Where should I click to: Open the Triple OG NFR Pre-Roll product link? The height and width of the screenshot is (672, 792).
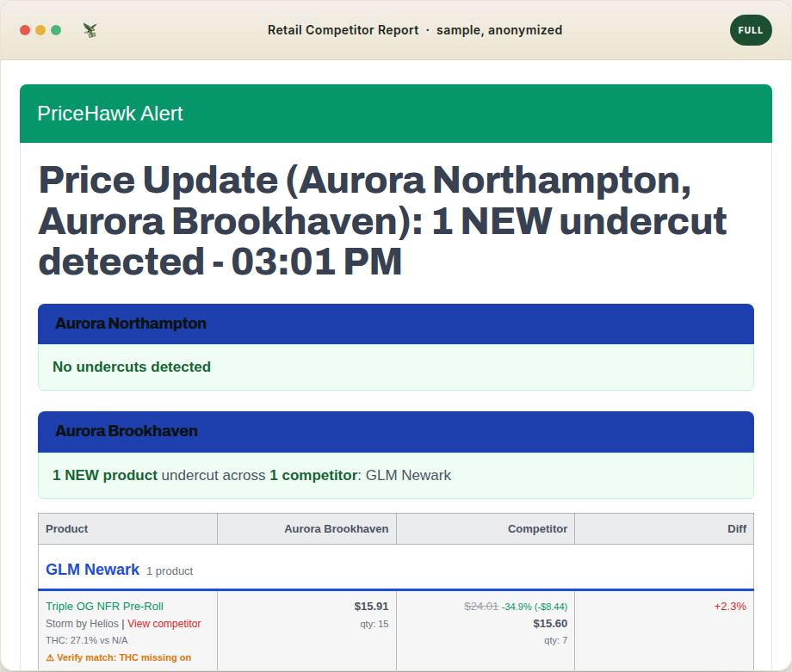point(104,607)
